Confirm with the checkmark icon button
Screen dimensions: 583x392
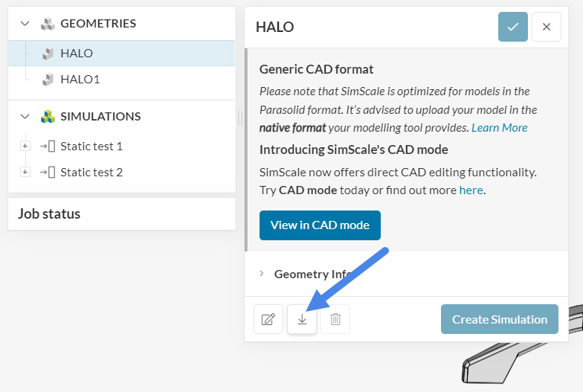click(x=513, y=27)
